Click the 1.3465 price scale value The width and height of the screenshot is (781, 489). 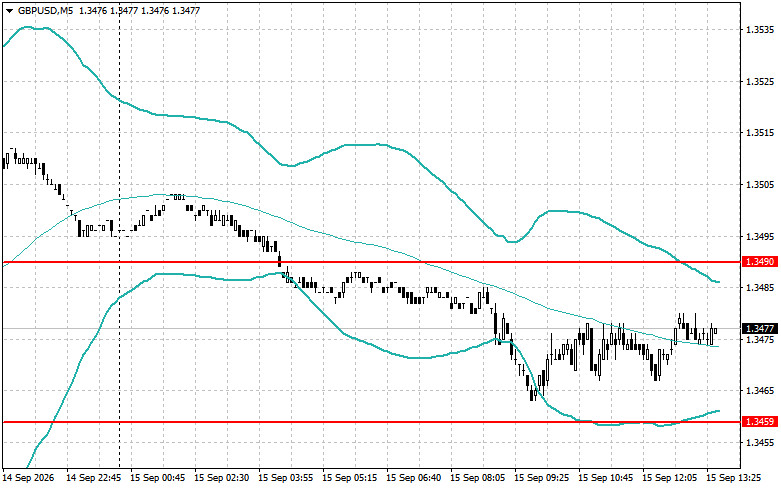[x=760, y=391]
